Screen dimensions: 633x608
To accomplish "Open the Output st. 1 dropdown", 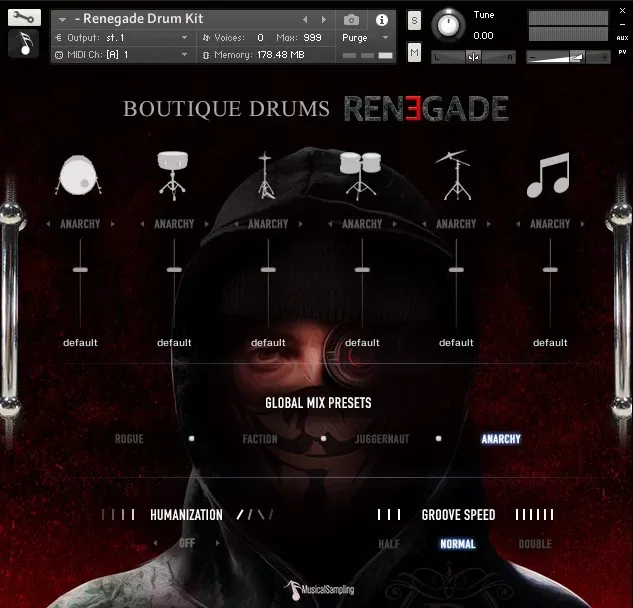I will (184, 38).
